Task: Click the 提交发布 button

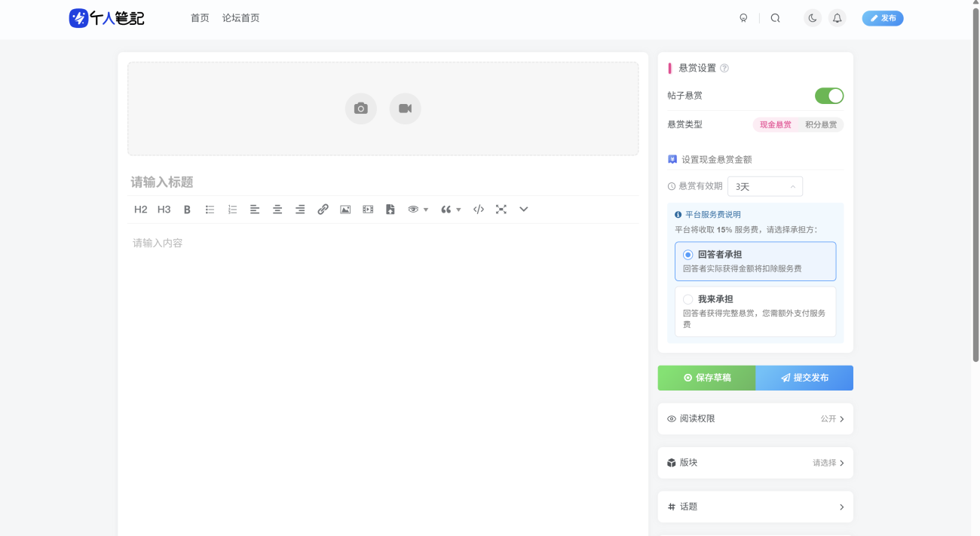Action: click(804, 378)
